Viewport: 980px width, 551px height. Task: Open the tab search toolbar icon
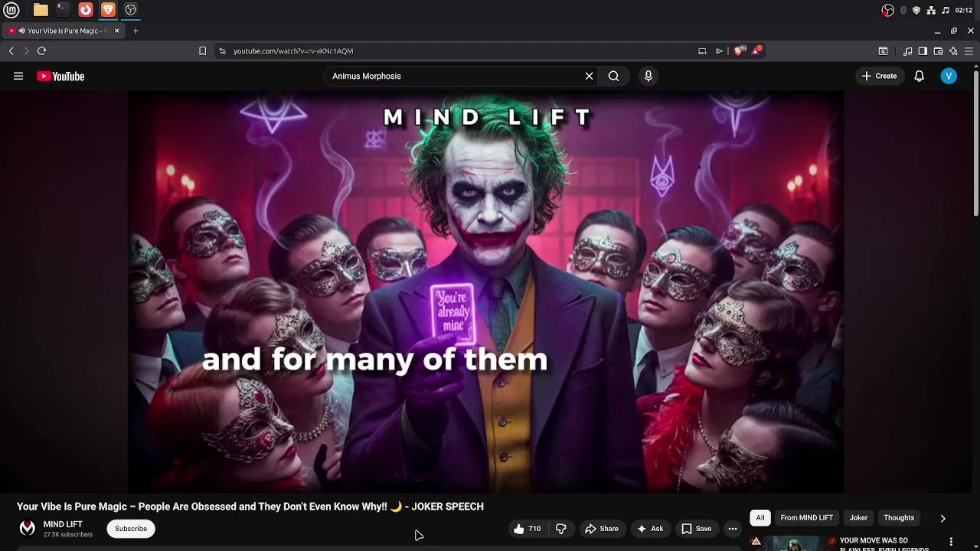click(x=883, y=51)
